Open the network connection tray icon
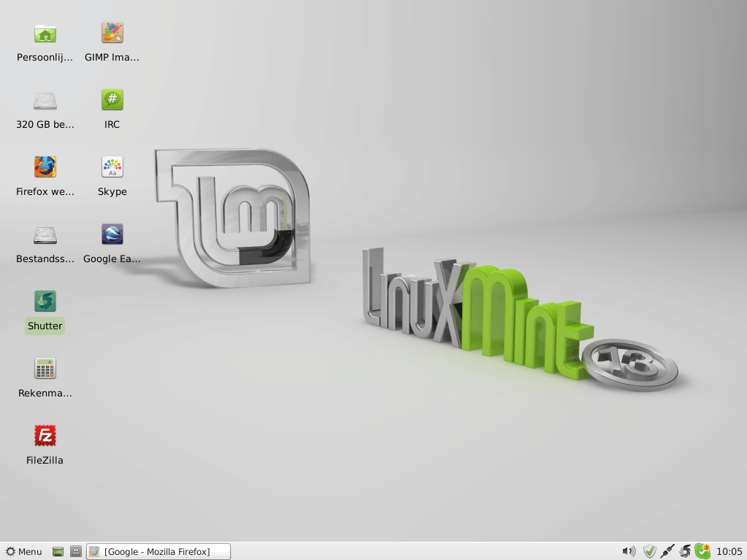This screenshot has width=747, height=560. tap(667, 551)
